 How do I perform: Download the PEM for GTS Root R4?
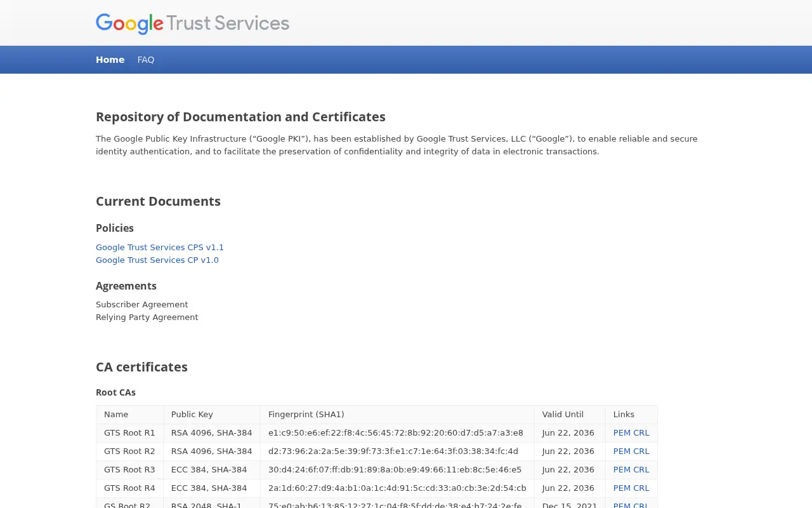(622, 488)
